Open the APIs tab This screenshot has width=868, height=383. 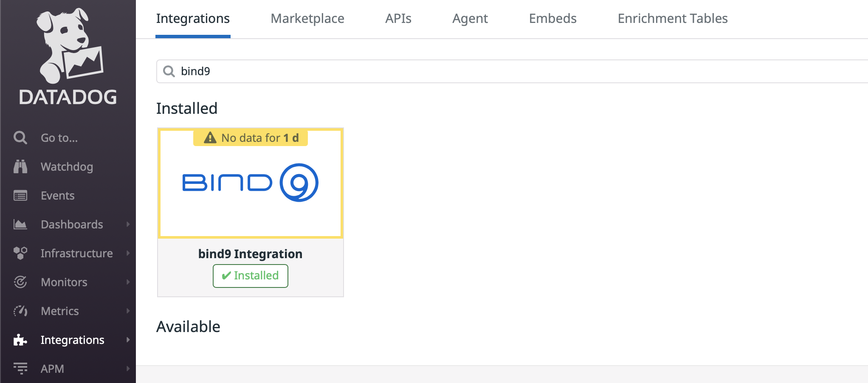pos(398,19)
